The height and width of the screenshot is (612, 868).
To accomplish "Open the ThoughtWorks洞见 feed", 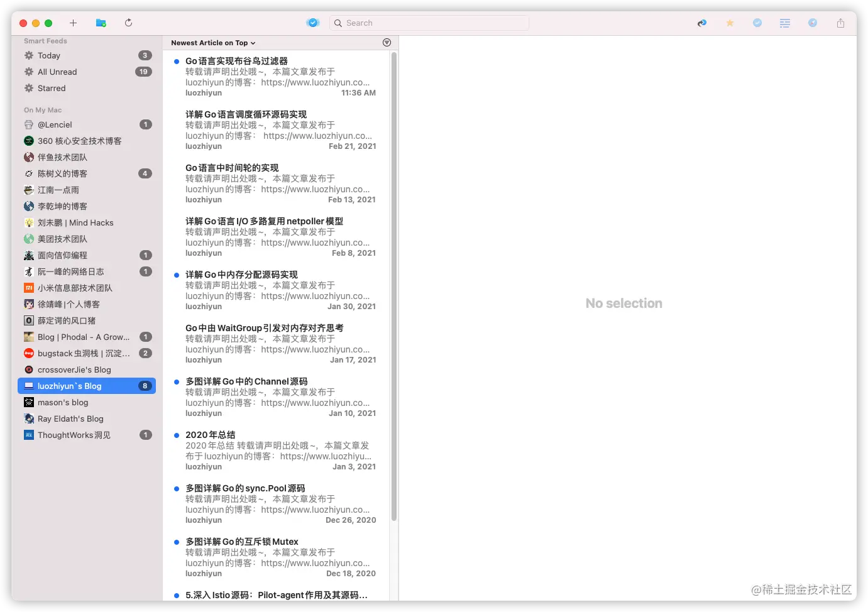I will 87,435.
